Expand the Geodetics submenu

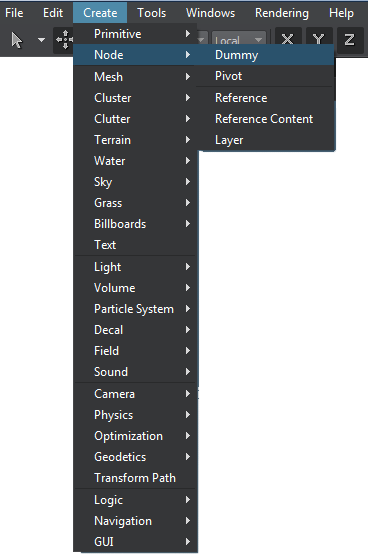click(135, 457)
